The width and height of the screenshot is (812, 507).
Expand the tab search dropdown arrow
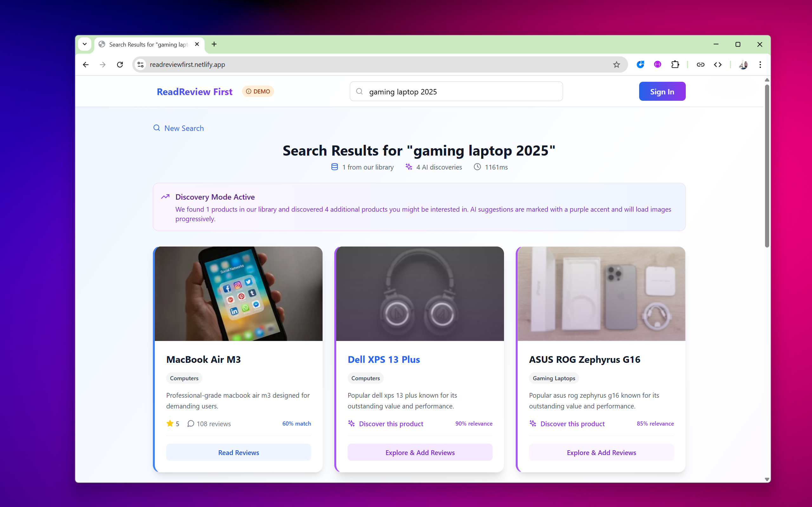pos(85,44)
